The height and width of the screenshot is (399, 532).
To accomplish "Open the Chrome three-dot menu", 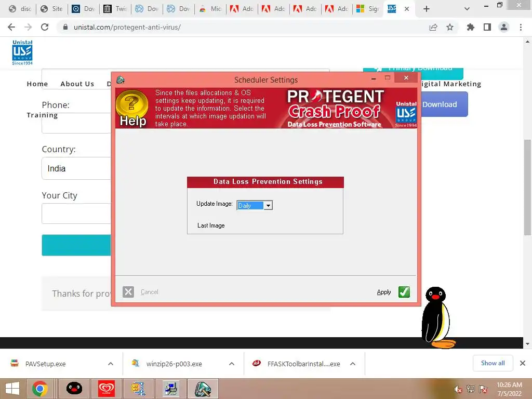I will (521, 27).
